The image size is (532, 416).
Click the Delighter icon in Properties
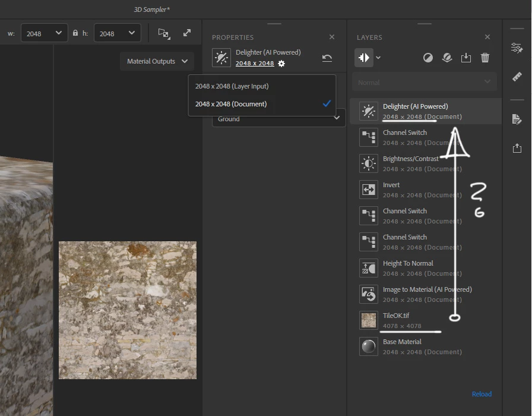pyautogui.click(x=221, y=58)
